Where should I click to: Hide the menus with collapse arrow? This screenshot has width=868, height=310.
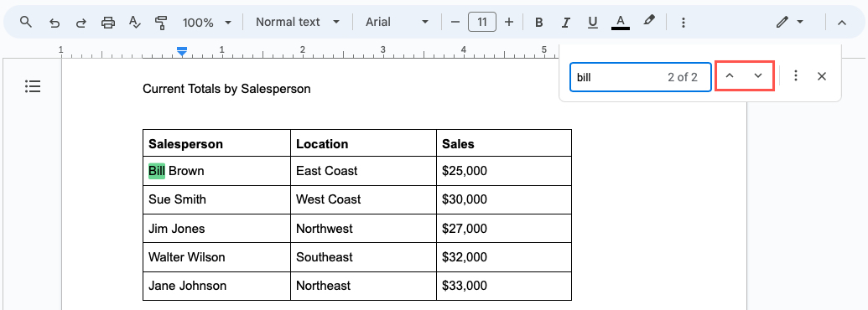point(842,23)
